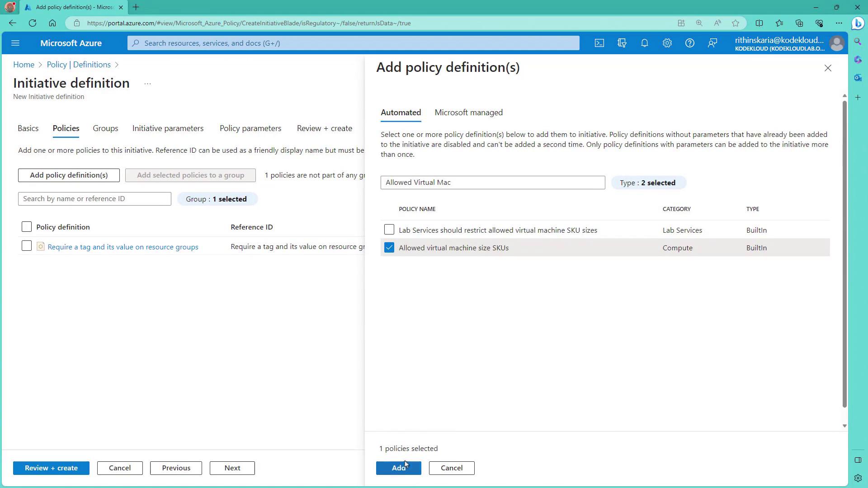
Task: Open the Group: 1 selected filter
Action: [217, 199]
